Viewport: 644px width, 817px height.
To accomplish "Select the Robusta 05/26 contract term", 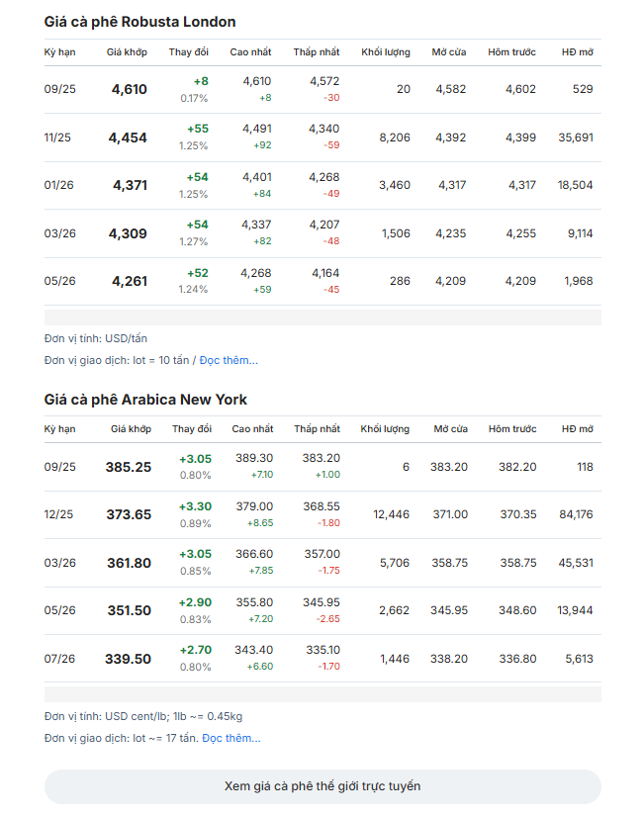I will (x=60, y=281).
